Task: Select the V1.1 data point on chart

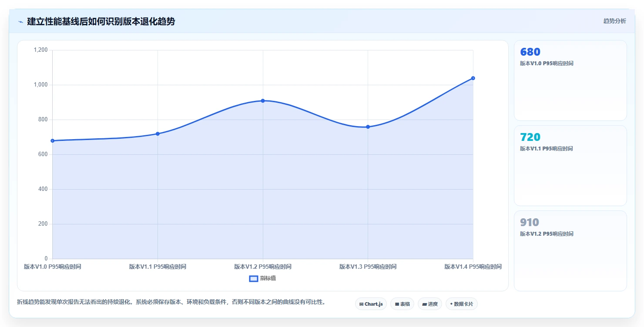Action: point(158,133)
